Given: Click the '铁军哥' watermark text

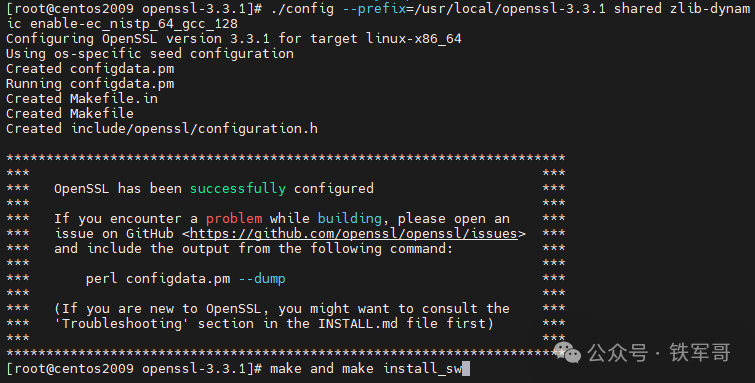Looking at the screenshot, I should (700, 353).
